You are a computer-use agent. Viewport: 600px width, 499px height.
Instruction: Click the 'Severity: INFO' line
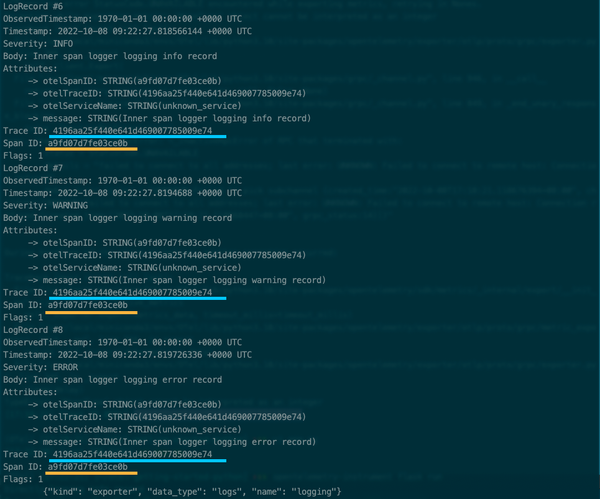point(38,44)
